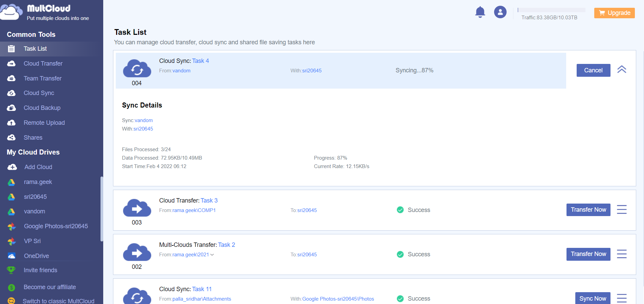Viewport: 644px width, 304px height.
Task: Click the Remote Upload sidebar icon
Action: click(12, 123)
